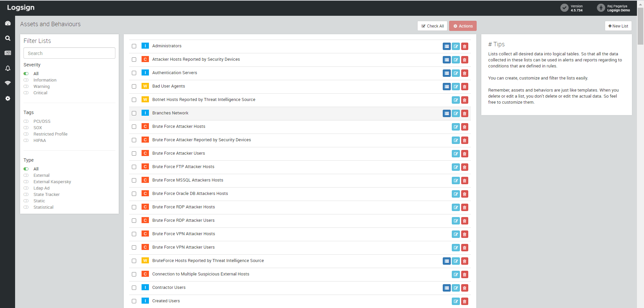The width and height of the screenshot is (644, 308).
Task: Open the Actions button menu
Action: (x=463, y=26)
